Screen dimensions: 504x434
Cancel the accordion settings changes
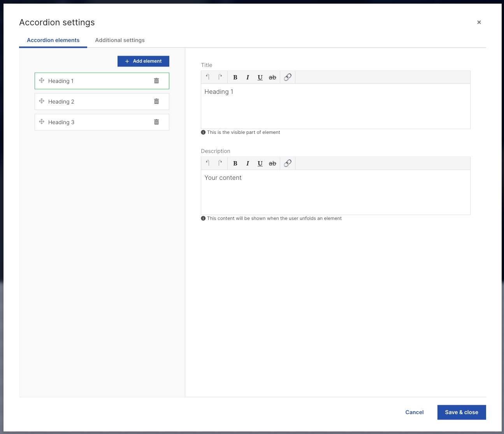pyautogui.click(x=414, y=412)
